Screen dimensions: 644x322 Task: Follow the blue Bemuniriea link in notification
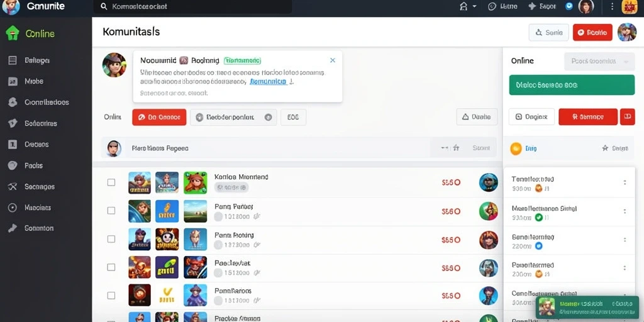pyautogui.click(x=268, y=81)
